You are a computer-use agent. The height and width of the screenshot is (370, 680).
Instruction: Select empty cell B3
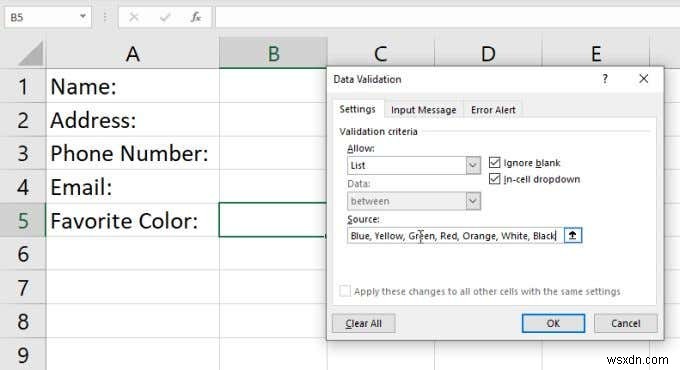tap(273, 153)
